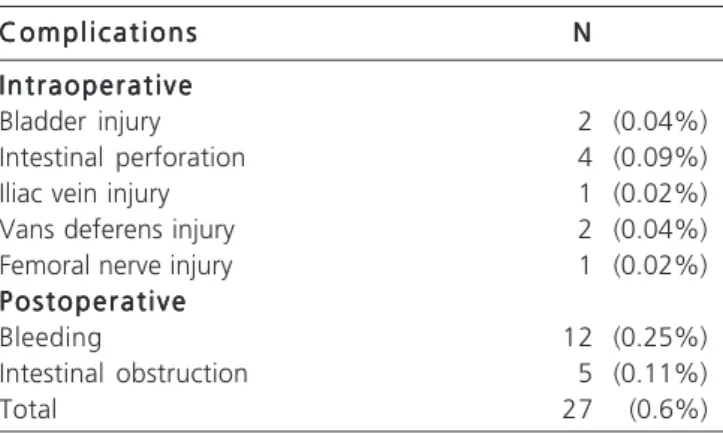Click the Total row label
Screen dimensions: 723x433
(28, 409)
